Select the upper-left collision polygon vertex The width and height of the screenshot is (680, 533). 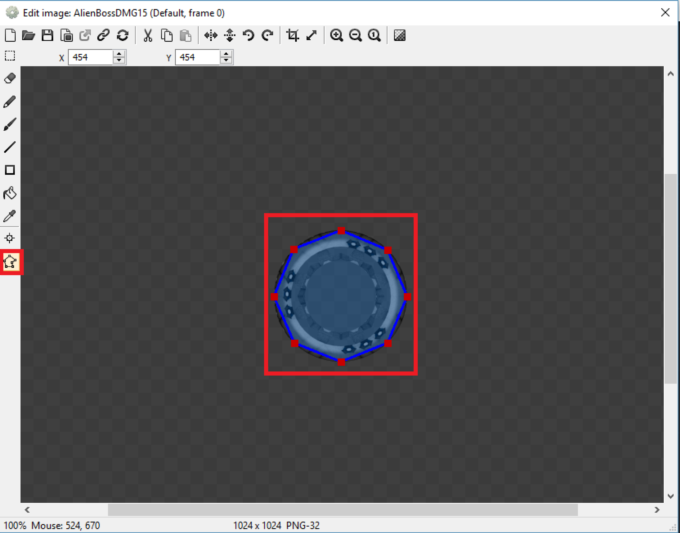click(x=294, y=249)
